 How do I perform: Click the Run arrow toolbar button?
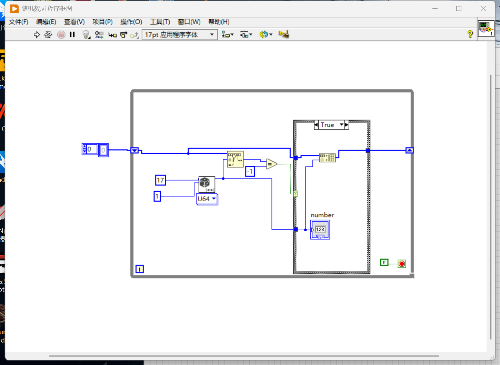click(37, 35)
